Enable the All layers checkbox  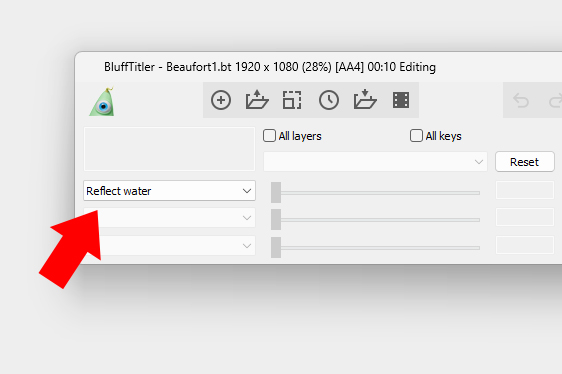(x=269, y=136)
